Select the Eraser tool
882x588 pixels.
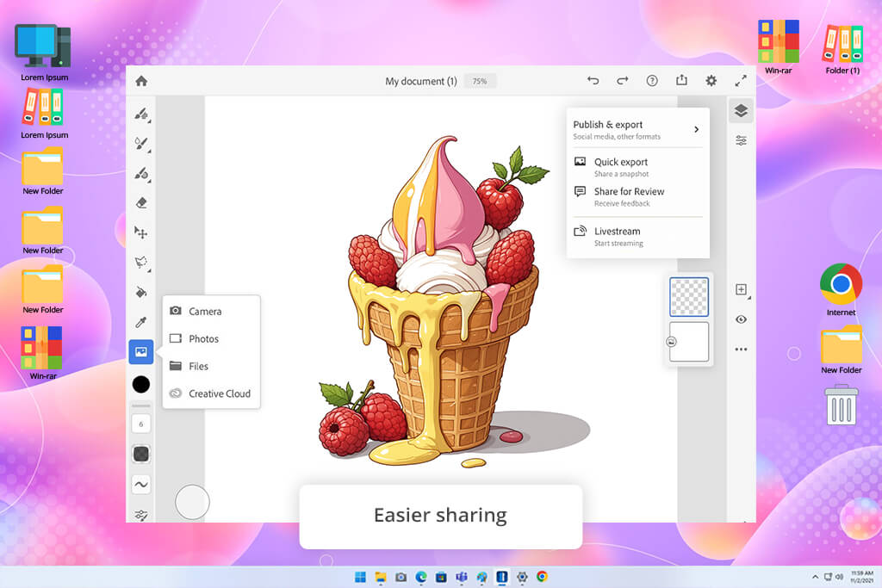point(141,202)
